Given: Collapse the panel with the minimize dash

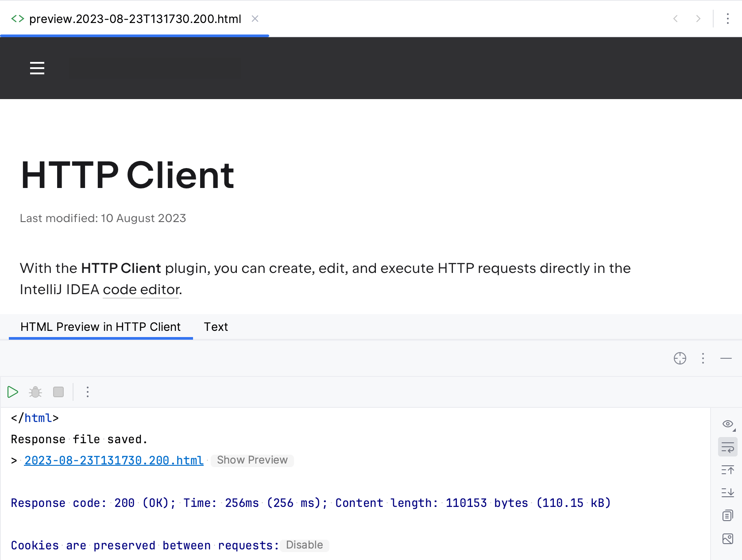Looking at the screenshot, I should click(726, 358).
